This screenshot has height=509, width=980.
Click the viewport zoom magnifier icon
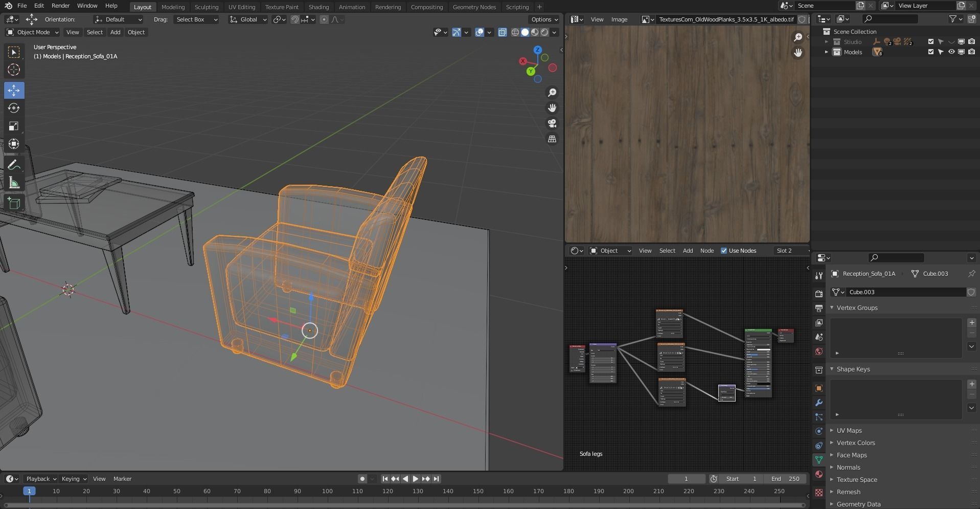552,93
